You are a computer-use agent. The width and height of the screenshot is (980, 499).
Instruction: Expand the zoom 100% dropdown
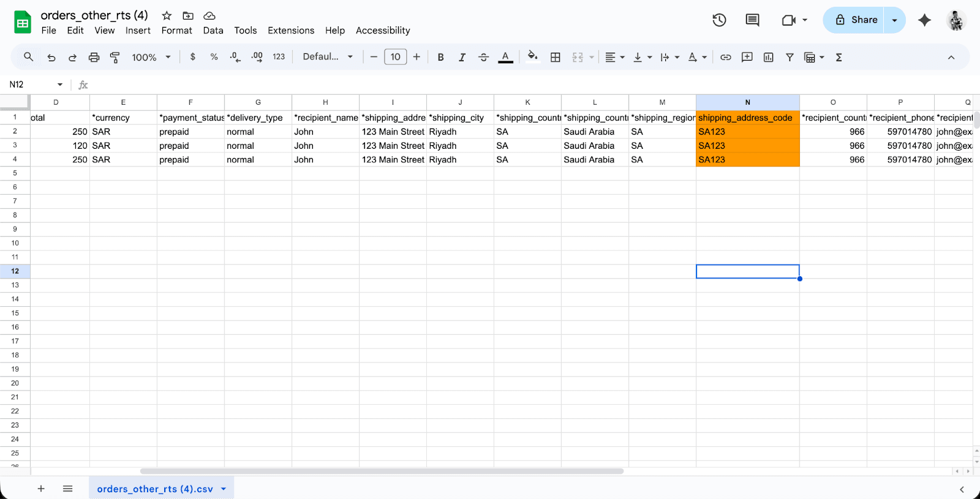coord(151,57)
